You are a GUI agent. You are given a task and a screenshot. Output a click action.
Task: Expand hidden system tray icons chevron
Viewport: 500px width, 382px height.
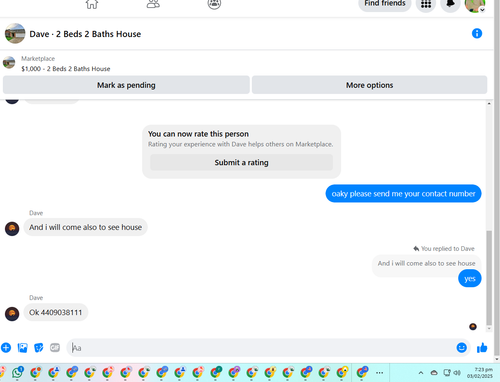[421, 373]
